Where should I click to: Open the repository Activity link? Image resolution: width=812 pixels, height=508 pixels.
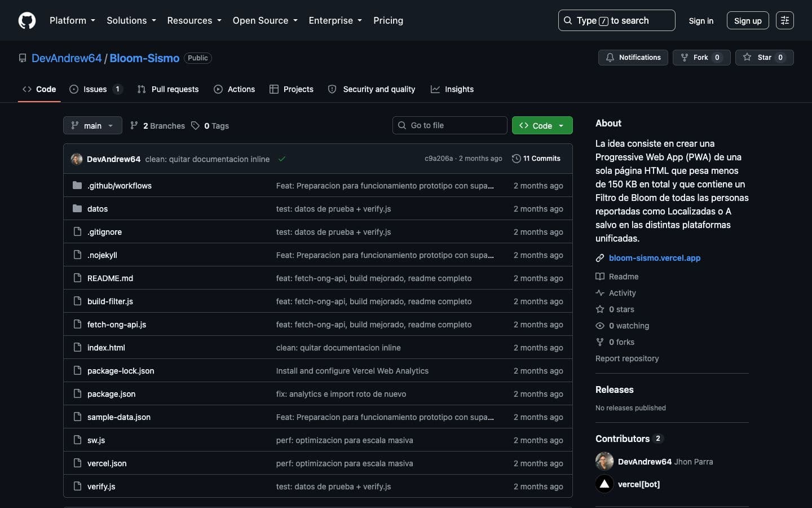[616, 293]
